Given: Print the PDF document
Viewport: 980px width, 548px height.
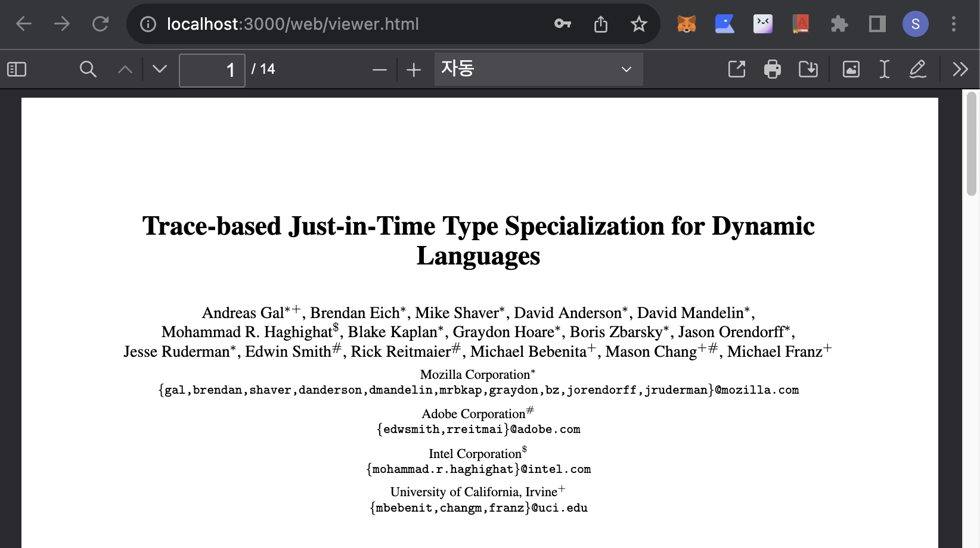Looking at the screenshot, I should [x=773, y=69].
